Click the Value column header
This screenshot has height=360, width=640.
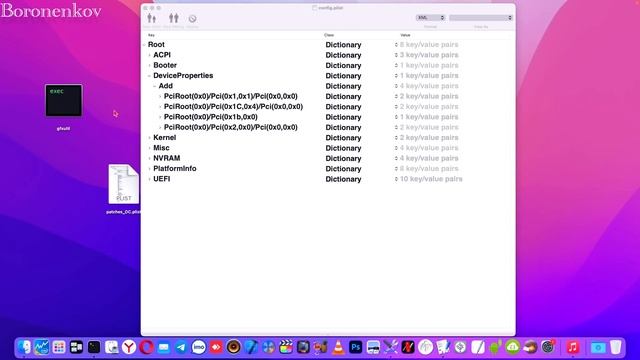point(405,35)
